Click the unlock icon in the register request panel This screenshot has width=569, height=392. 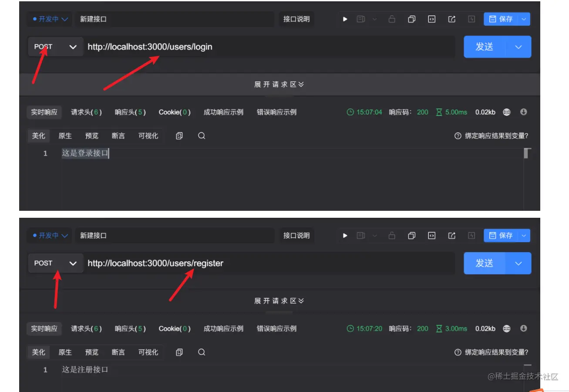pos(392,236)
